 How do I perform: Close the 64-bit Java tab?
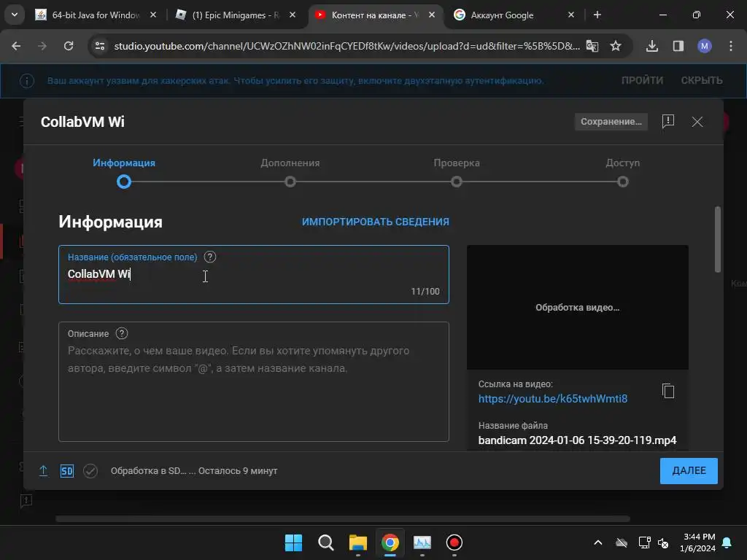(x=153, y=15)
